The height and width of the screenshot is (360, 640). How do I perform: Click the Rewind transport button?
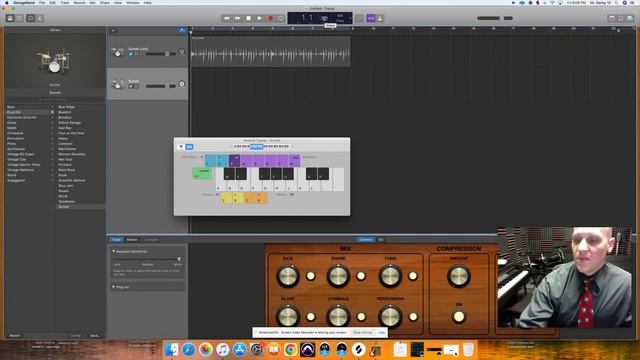(227, 18)
